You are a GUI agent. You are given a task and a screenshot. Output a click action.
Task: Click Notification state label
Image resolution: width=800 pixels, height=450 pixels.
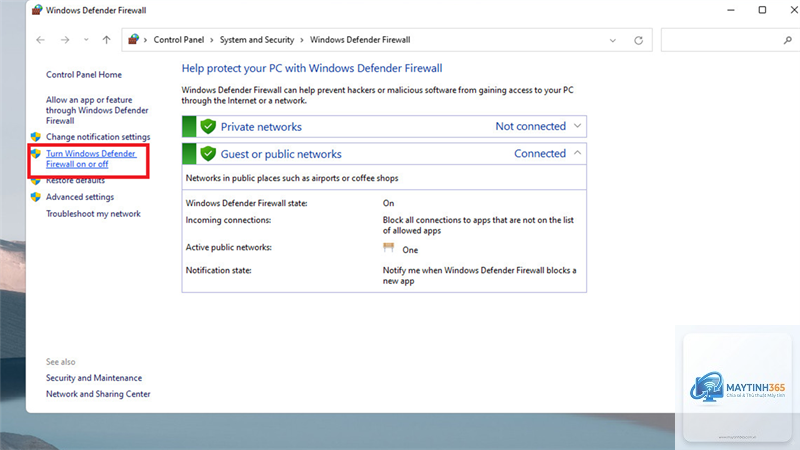(x=218, y=270)
